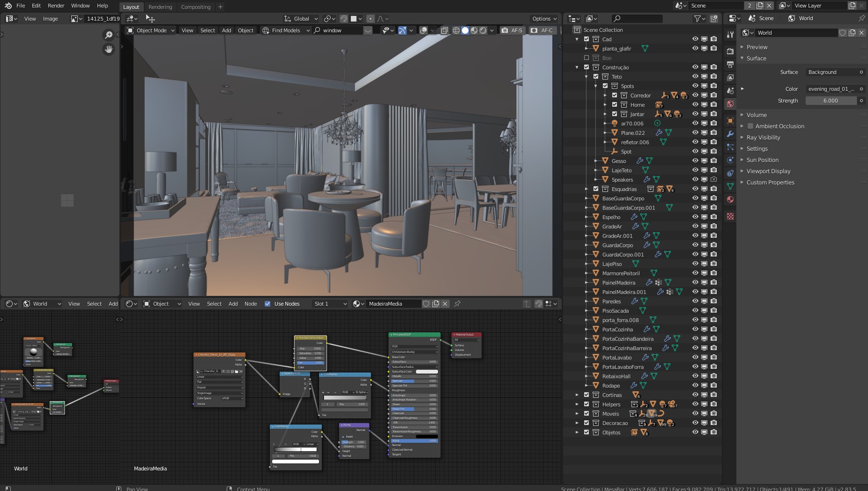Open the Texture properties tab
Screen dimensions: 868x491
pyautogui.click(x=730, y=216)
